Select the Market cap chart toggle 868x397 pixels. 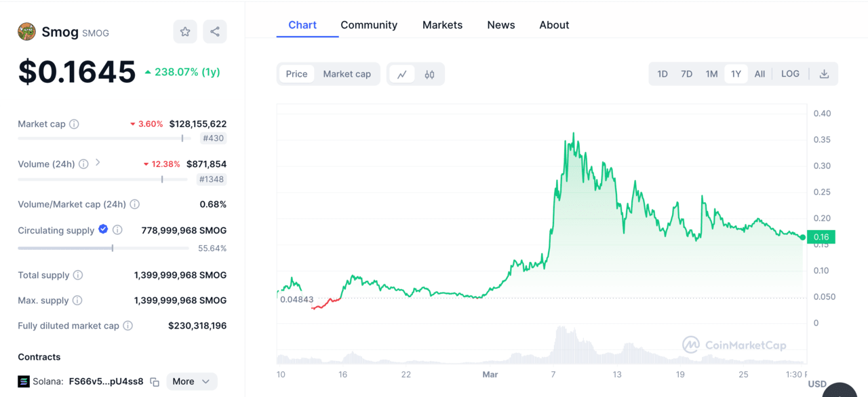(347, 74)
